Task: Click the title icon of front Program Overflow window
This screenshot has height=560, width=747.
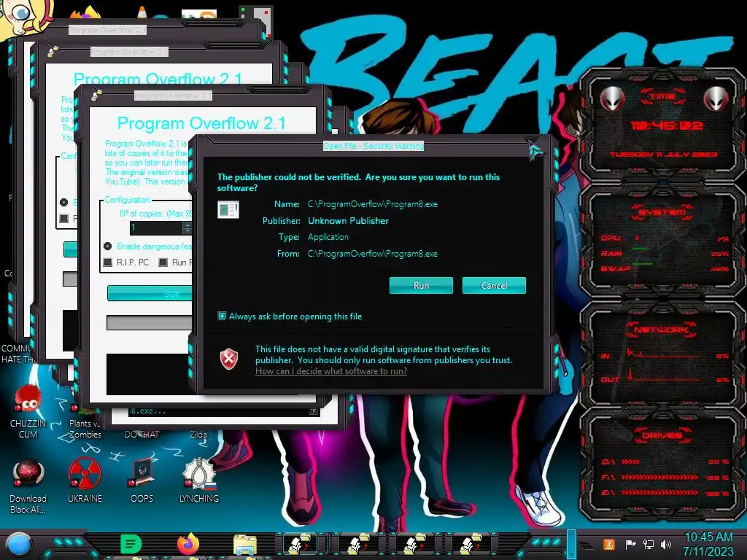Action: pyautogui.click(x=97, y=95)
